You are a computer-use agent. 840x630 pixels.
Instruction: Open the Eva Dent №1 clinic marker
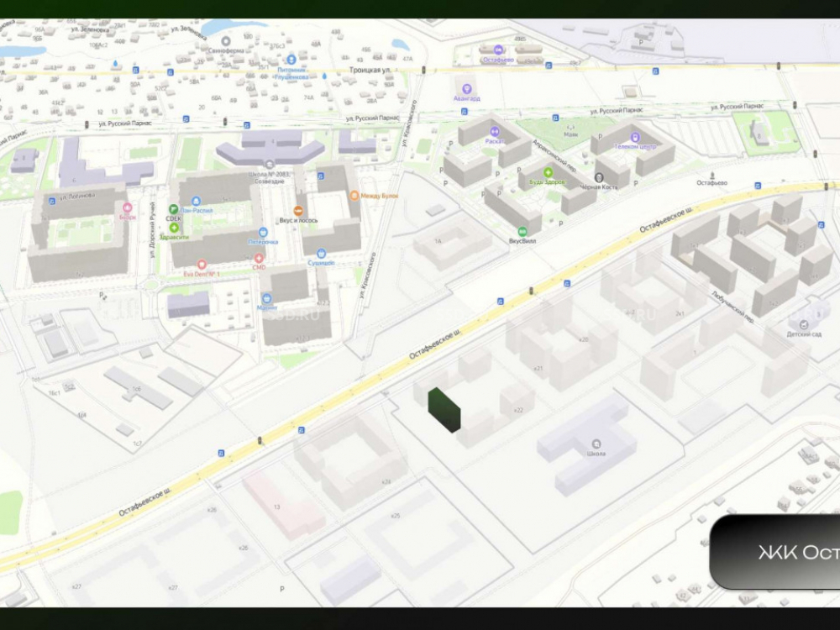202,265
